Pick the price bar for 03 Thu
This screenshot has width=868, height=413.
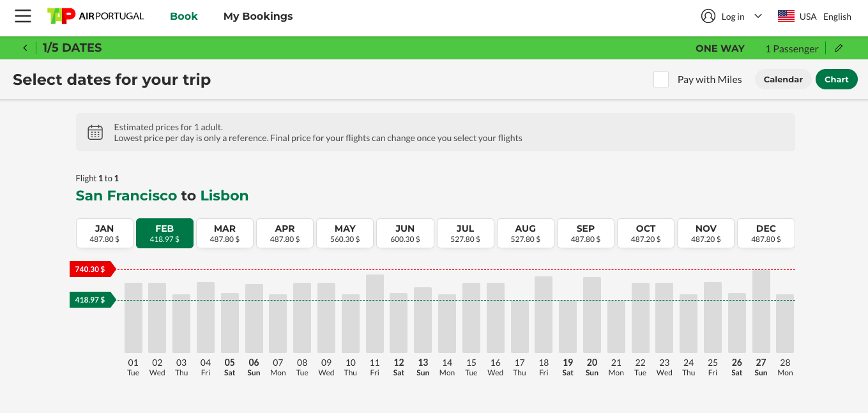pyautogui.click(x=181, y=324)
